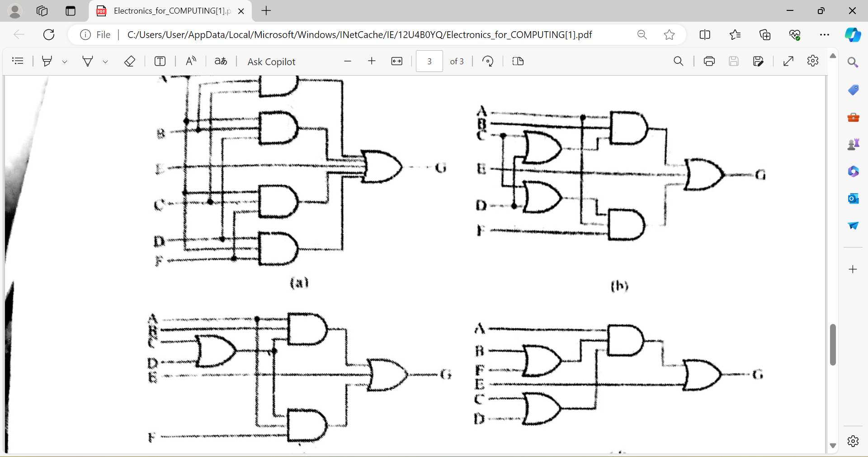Add page to favorites
This screenshot has width=868, height=457.
pyautogui.click(x=669, y=34)
